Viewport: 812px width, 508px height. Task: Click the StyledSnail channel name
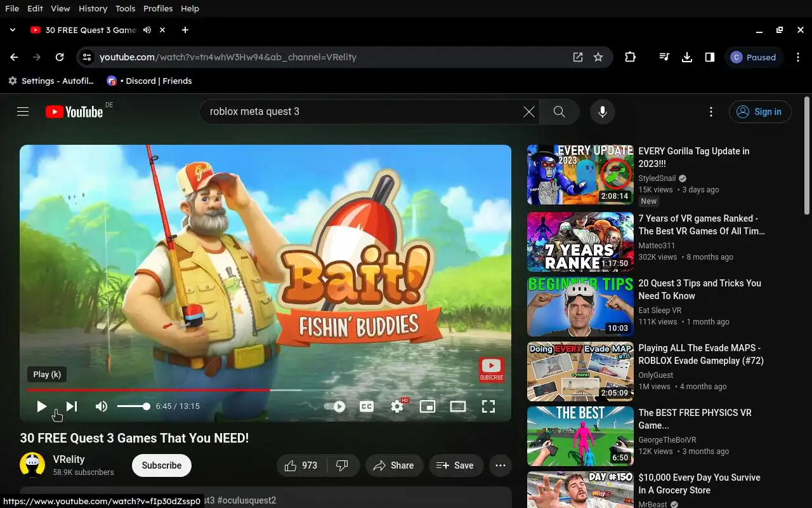657,178
